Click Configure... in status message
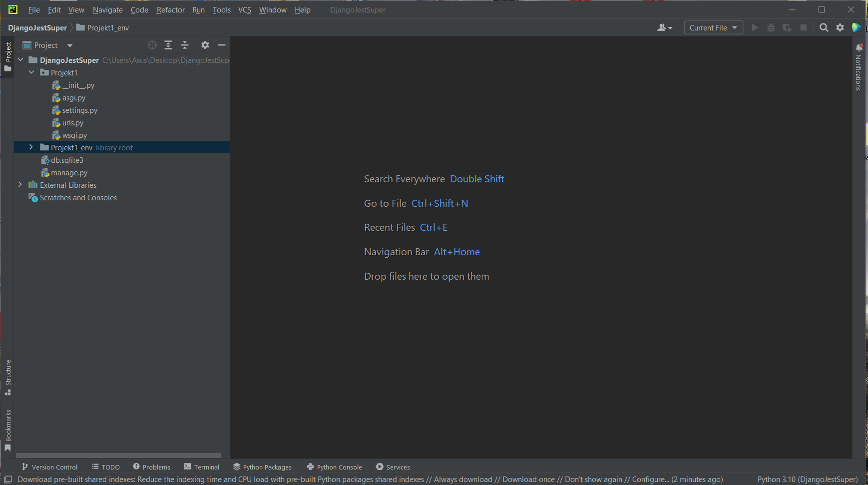 pos(651,480)
